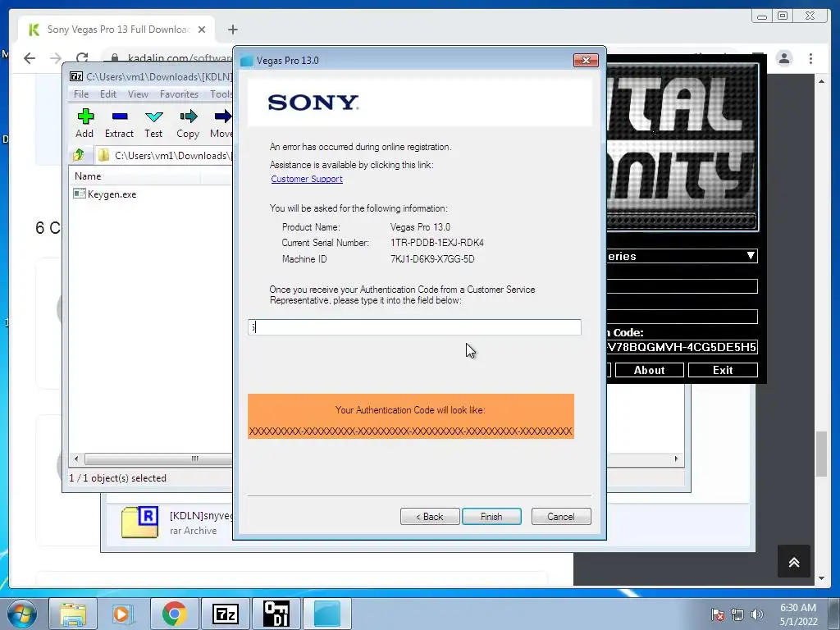
Task: Click the rar archive file icon
Action: click(x=139, y=522)
